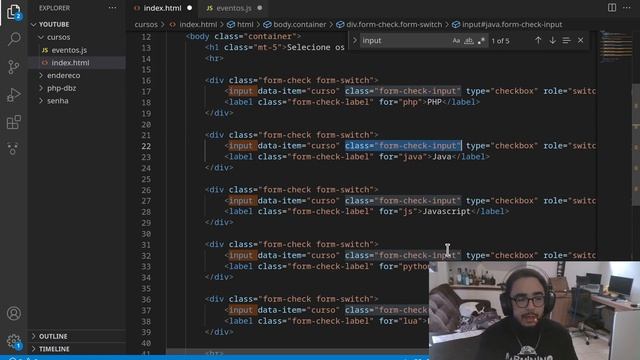The image size is (640, 360).
Task: Expand the senha folder
Action: point(77,101)
